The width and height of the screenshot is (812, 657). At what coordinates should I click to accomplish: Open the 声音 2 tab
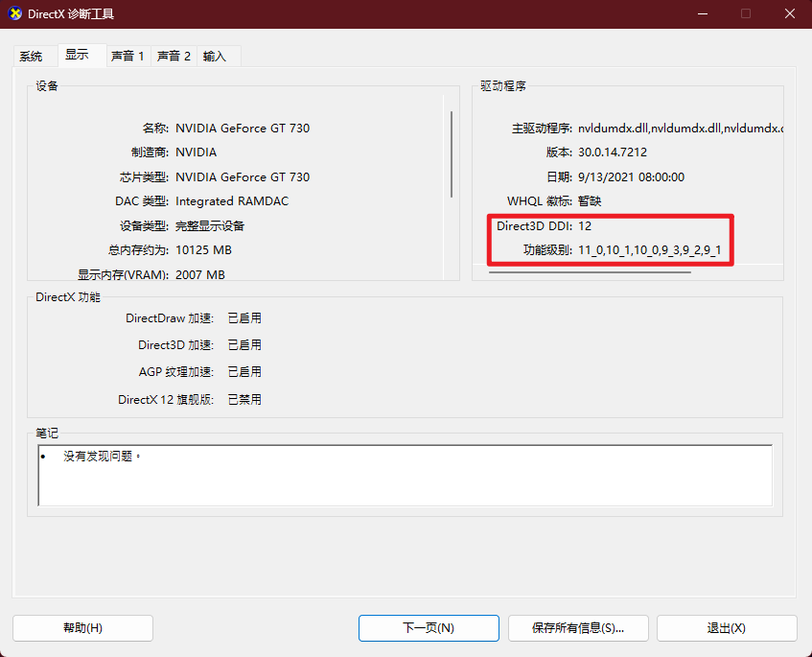coord(174,56)
